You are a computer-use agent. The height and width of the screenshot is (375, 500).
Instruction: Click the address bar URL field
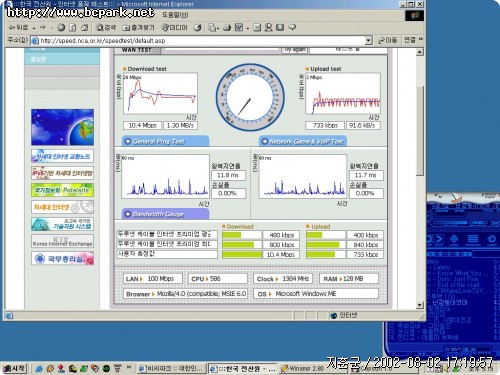pos(202,41)
